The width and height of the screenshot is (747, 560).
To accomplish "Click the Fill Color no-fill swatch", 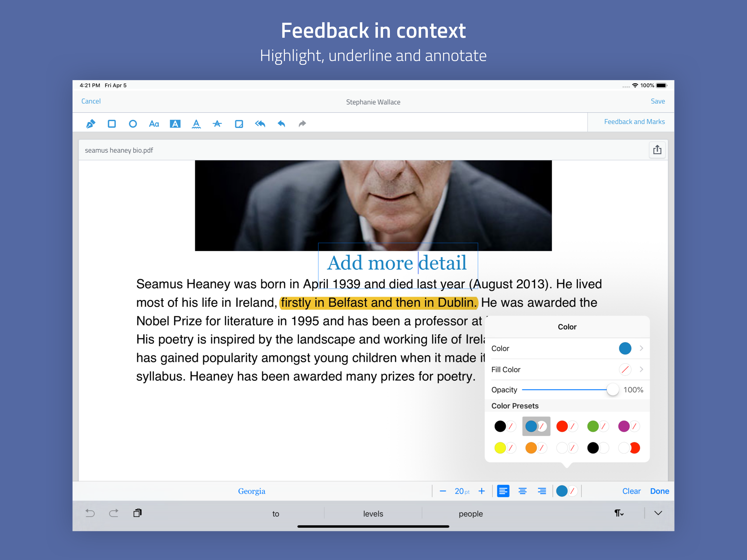I will point(625,369).
